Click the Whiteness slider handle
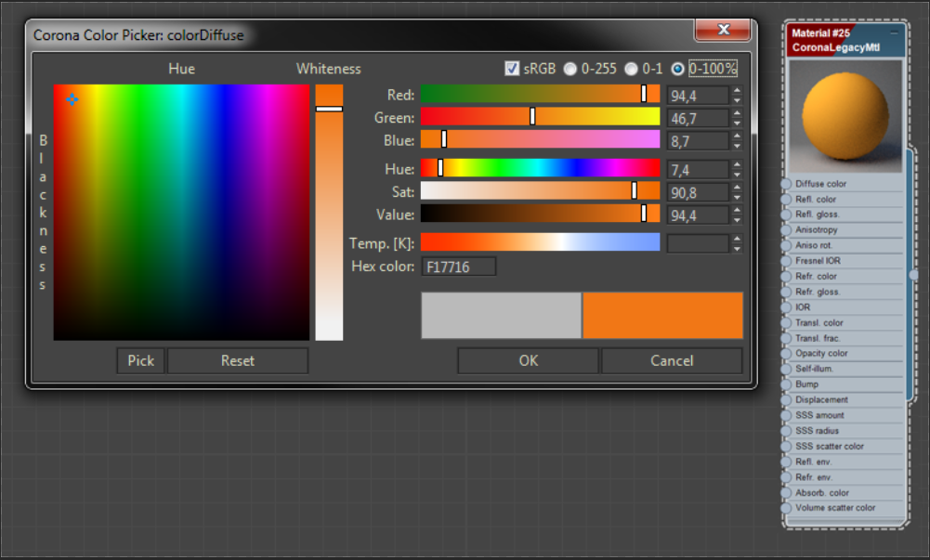Viewport: 930px width, 560px height. 329,109
